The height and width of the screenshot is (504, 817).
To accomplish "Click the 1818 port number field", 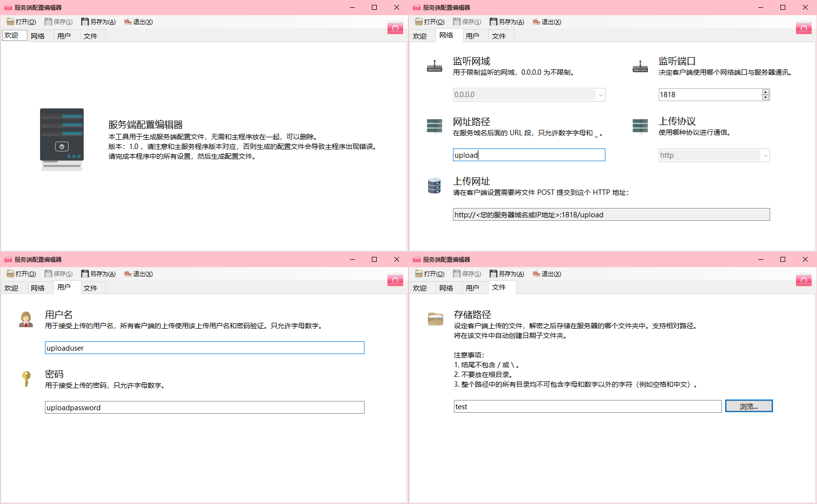I will coord(710,95).
